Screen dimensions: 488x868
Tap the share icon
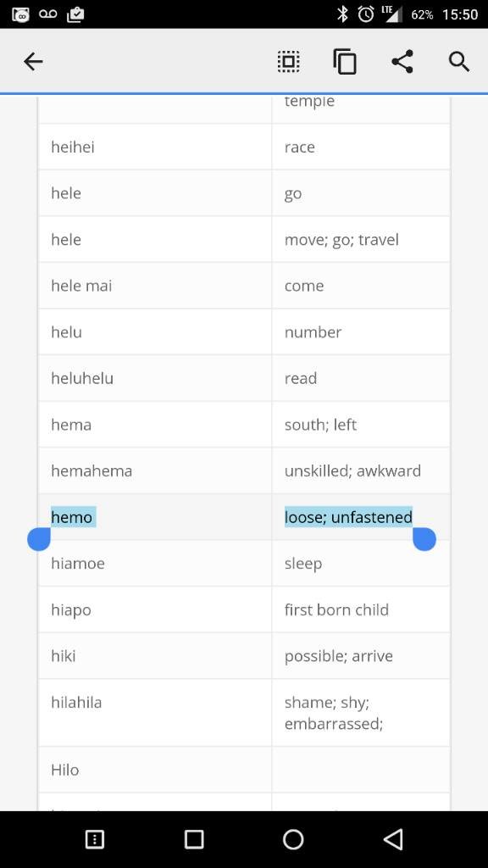click(x=402, y=61)
